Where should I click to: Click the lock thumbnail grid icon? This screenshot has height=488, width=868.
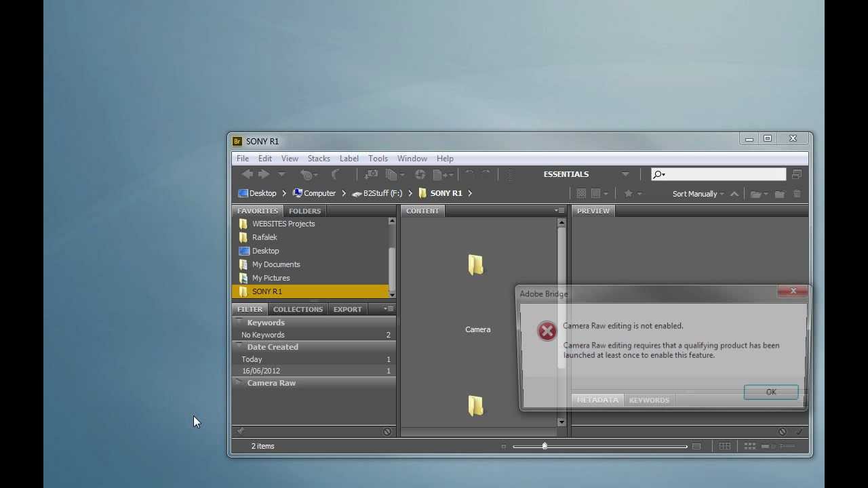(x=725, y=446)
